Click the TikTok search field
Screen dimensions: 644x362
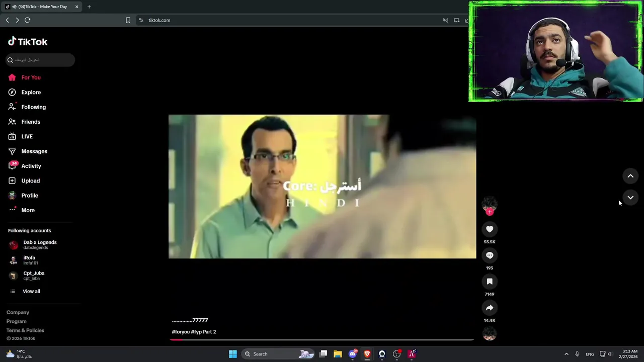(40, 60)
